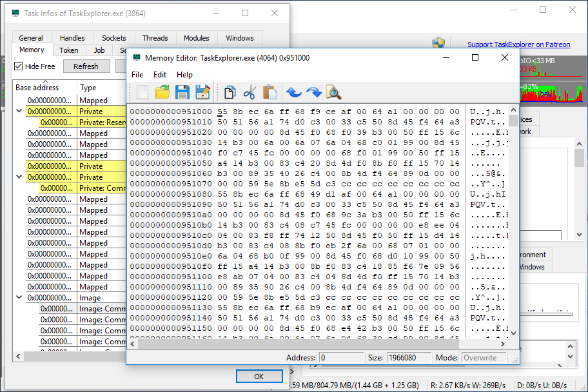
Task: Collapse the Image tree node
Action: click(19, 297)
